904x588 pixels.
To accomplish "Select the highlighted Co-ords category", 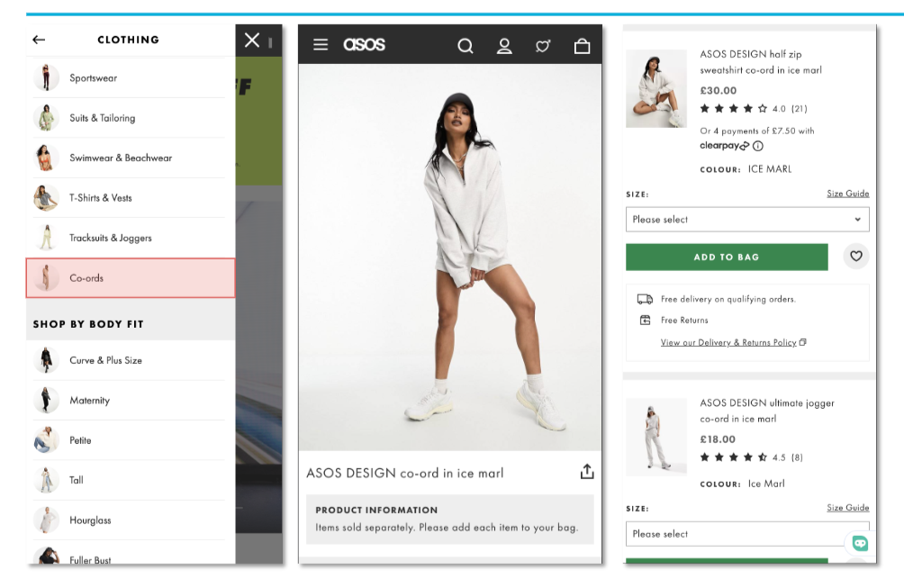I will [131, 278].
